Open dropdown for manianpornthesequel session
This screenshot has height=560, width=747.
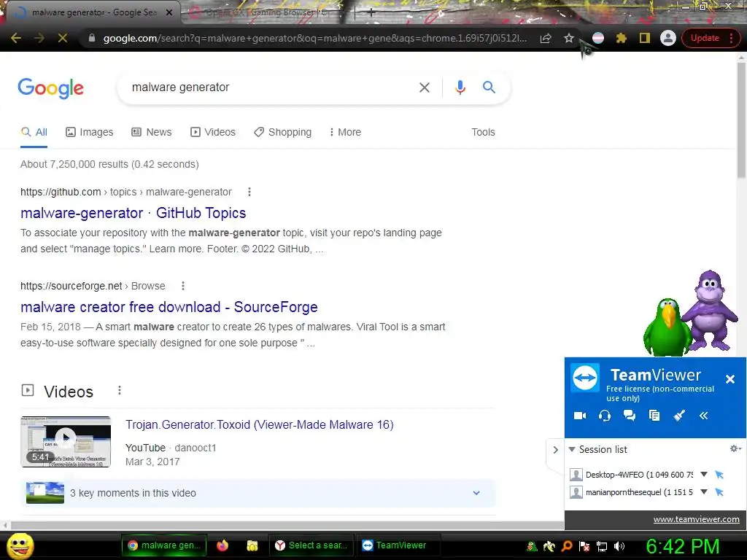704,492
